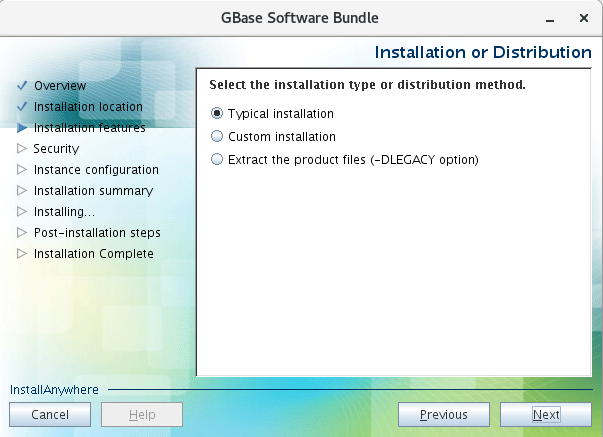Click the InstallAnywhere label
Viewport: 603px width, 437px height.
(x=54, y=390)
